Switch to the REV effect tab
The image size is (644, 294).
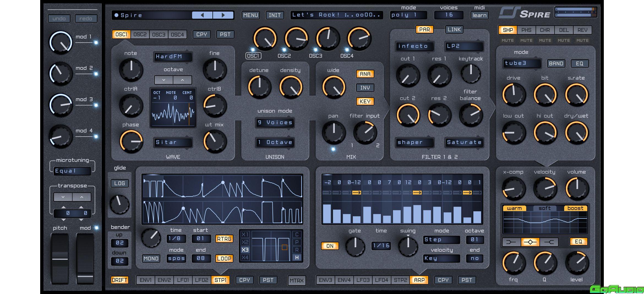coord(582,30)
